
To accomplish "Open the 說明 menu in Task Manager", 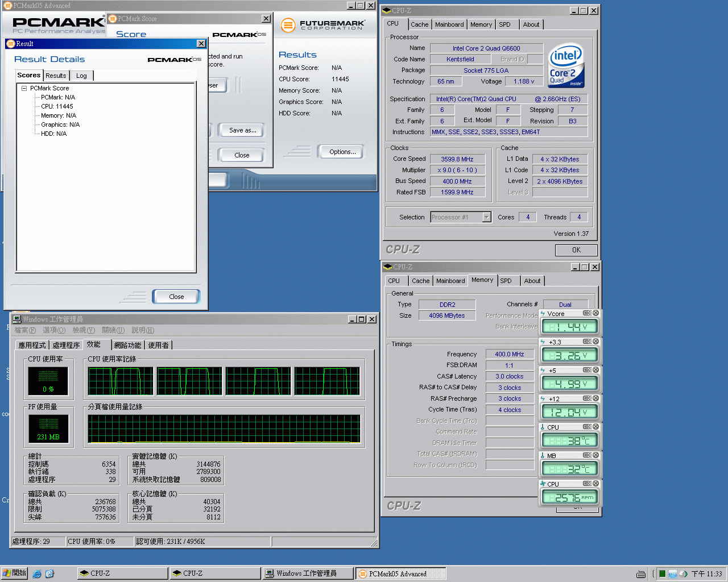I will (x=143, y=330).
